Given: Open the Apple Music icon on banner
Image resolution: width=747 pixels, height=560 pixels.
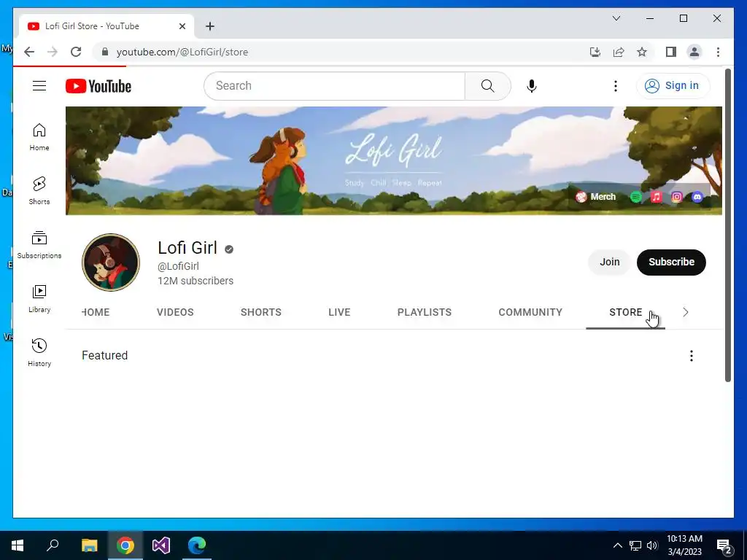Looking at the screenshot, I should coord(657,197).
